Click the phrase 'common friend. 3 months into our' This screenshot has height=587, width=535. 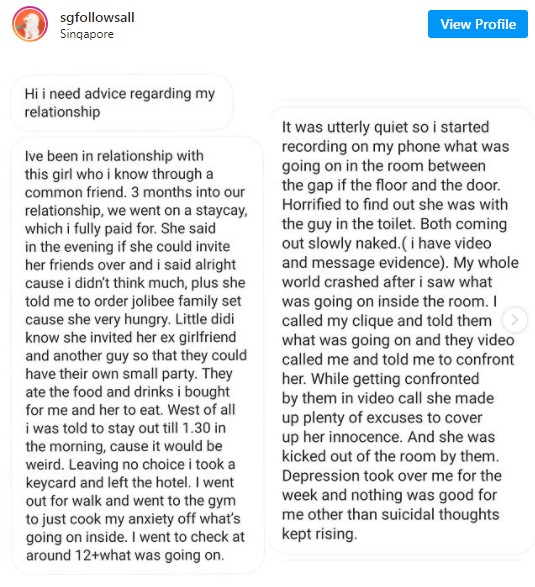135,192
